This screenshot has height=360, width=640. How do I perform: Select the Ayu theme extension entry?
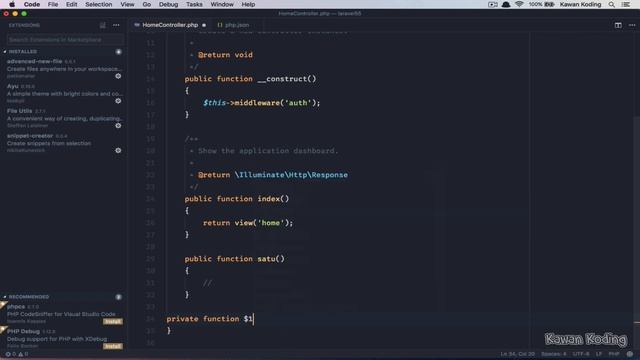click(x=63, y=93)
